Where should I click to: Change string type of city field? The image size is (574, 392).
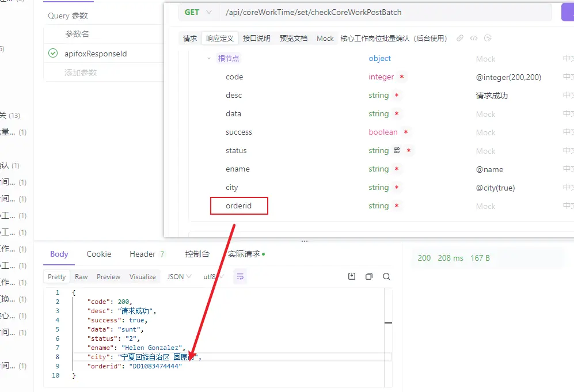pyautogui.click(x=378, y=187)
